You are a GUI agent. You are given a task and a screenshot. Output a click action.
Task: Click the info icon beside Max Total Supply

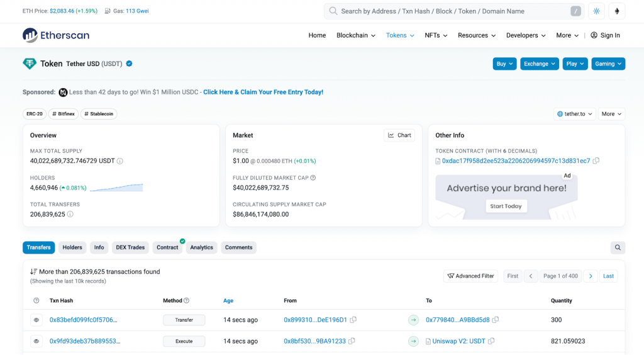click(120, 161)
